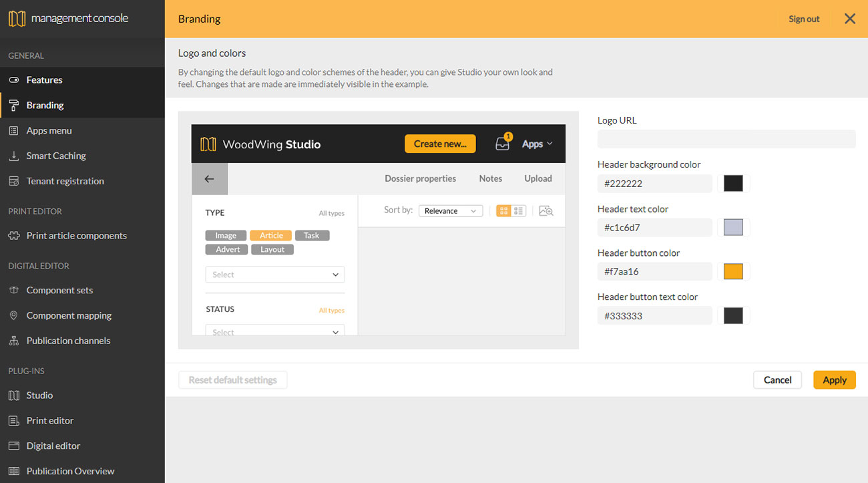The image size is (868, 483).
Task: Click the Apps menu list icon
Action: click(x=13, y=131)
